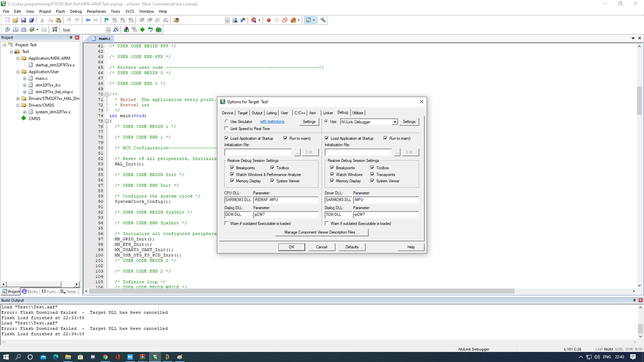
Task: Click the Defaults button
Action: (352, 247)
